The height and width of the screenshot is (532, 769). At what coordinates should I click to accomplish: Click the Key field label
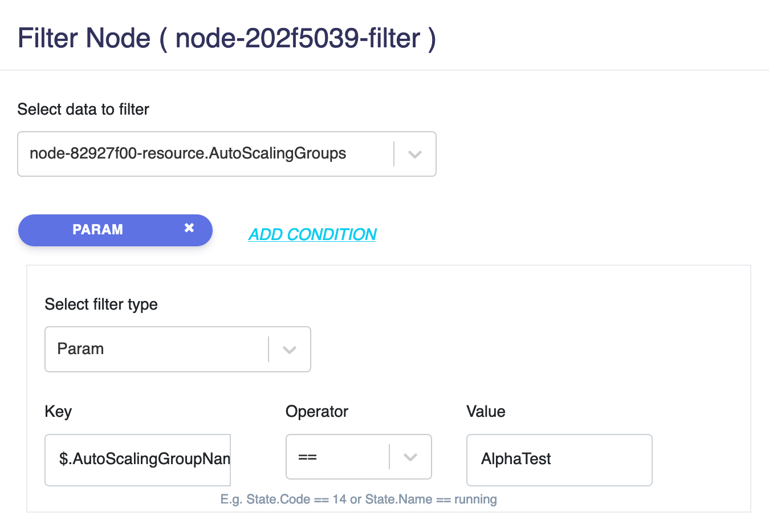(x=58, y=412)
